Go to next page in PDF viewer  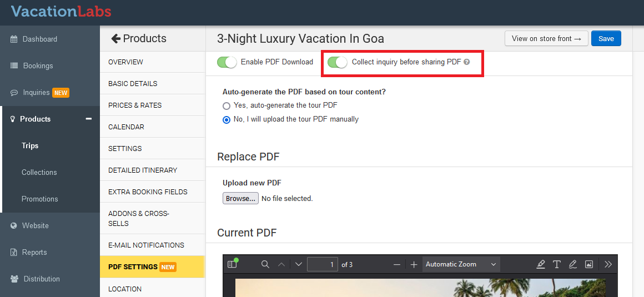coord(299,265)
